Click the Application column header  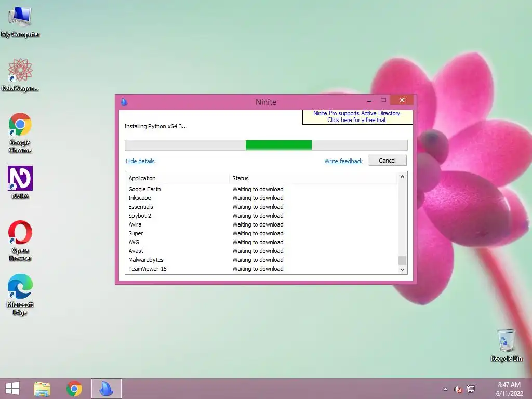coord(177,178)
